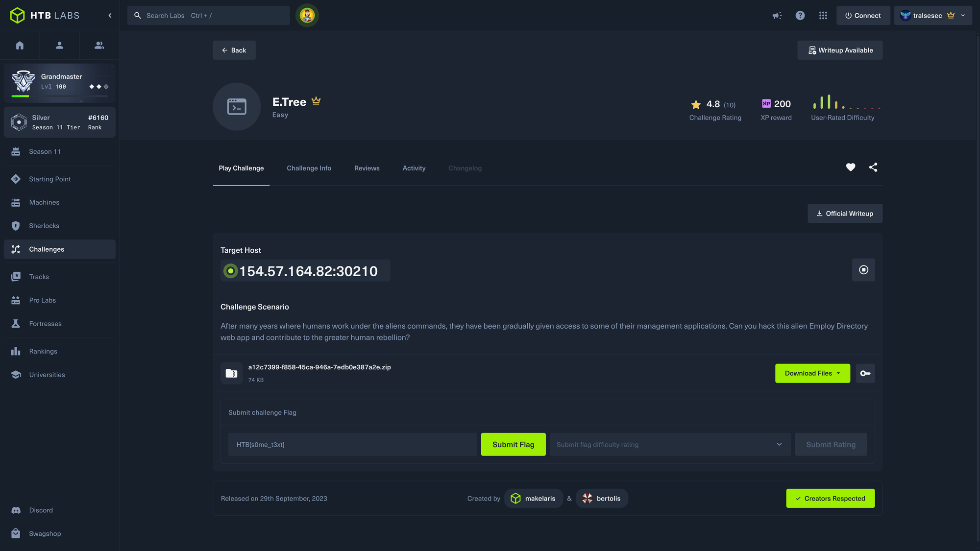Open Starting Point in the sidebar
980x551 pixels.
click(60, 179)
